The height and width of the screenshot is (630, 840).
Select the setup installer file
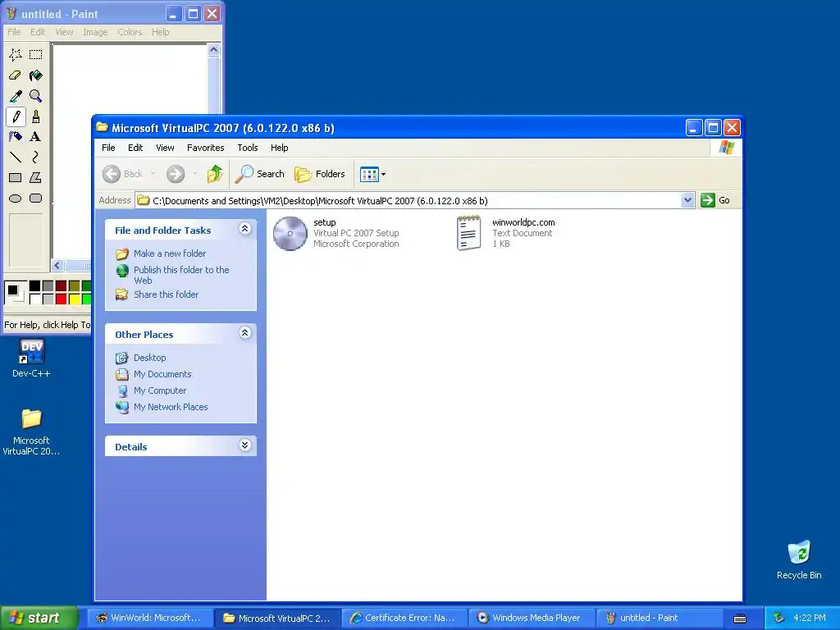[336, 233]
